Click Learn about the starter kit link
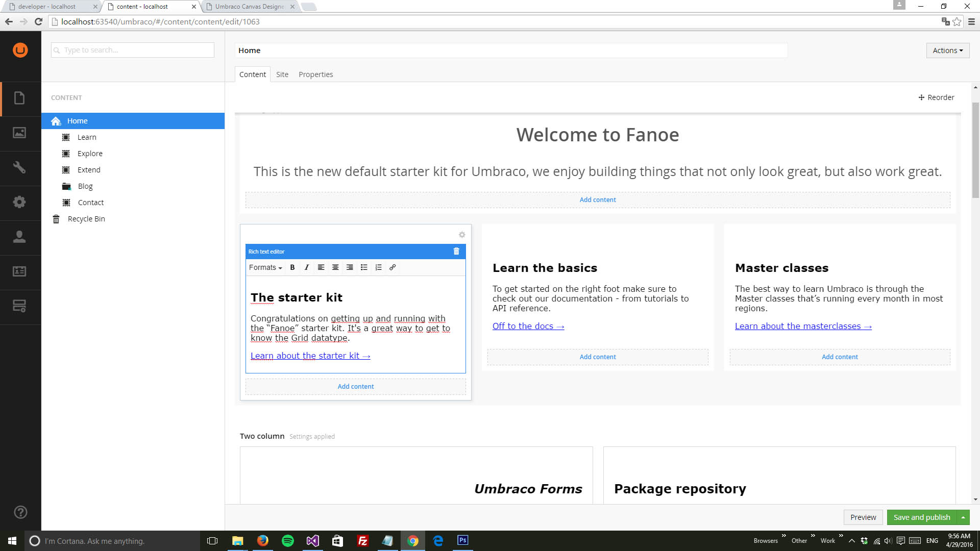980x551 pixels. coord(310,356)
